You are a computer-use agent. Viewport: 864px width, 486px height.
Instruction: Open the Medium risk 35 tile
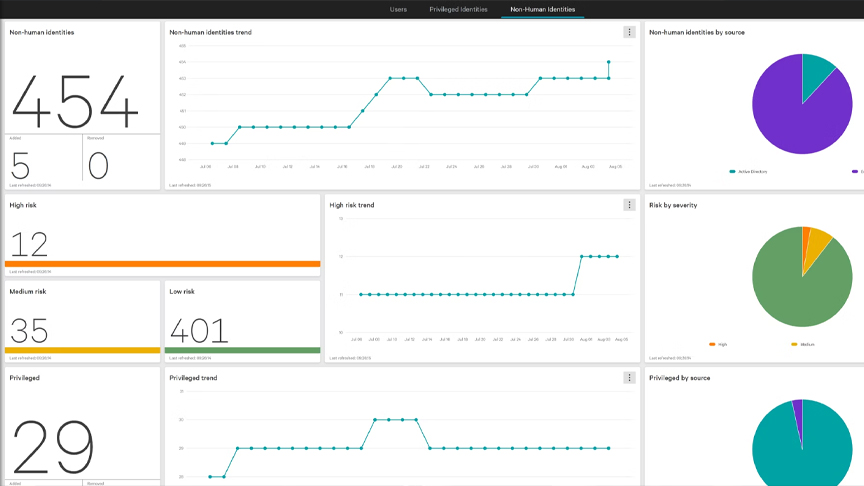(83, 322)
